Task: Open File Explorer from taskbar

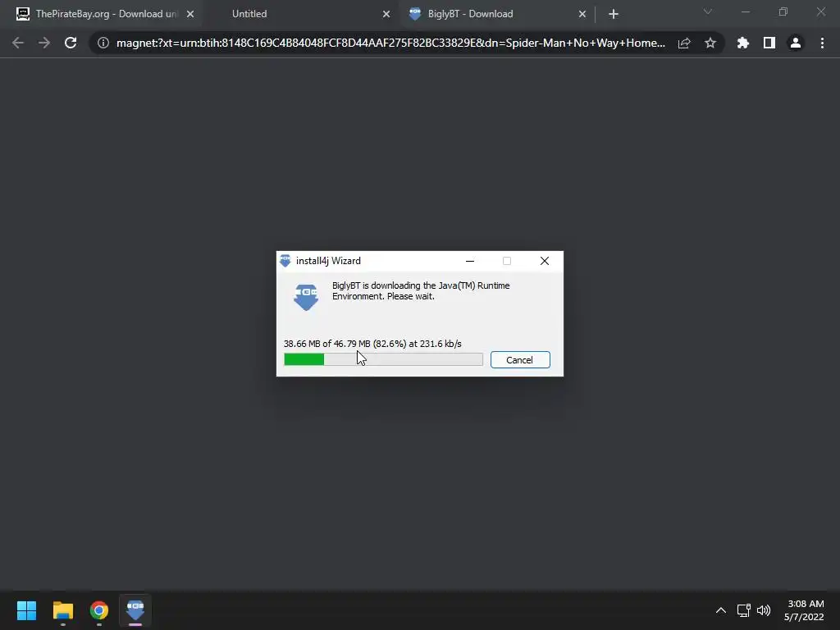Action: tap(62, 610)
